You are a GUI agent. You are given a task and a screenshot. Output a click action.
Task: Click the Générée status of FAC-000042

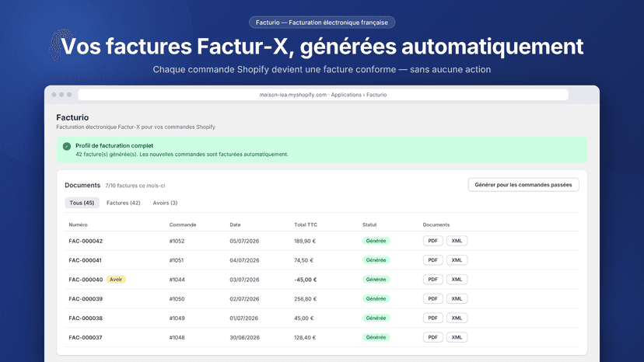[x=376, y=241]
